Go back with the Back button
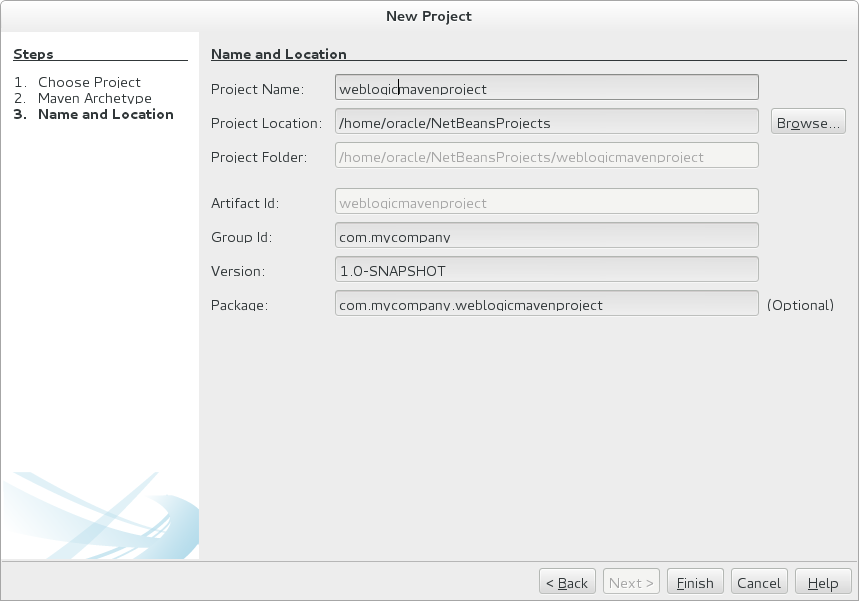 (567, 583)
